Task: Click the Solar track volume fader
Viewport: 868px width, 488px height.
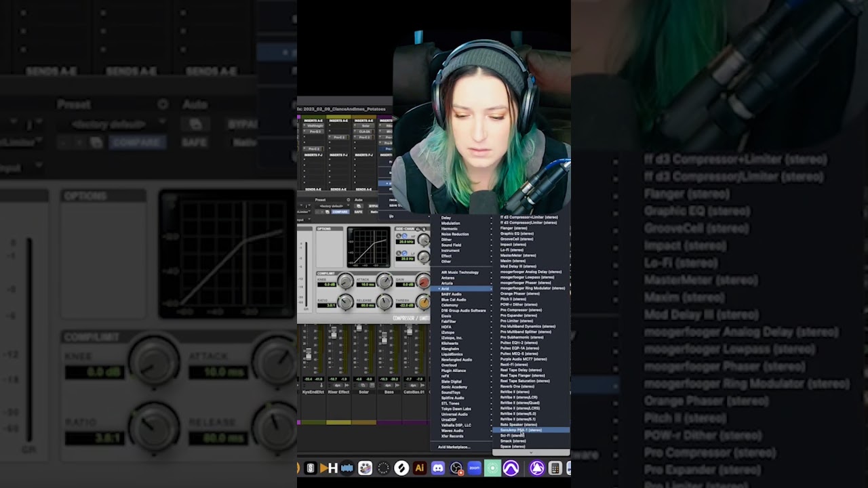Action: tap(359, 327)
